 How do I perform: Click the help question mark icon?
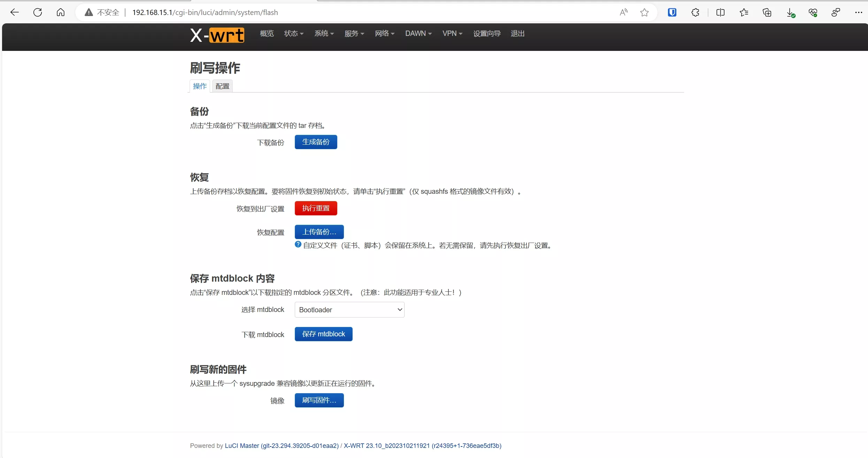tap(298, 244)
